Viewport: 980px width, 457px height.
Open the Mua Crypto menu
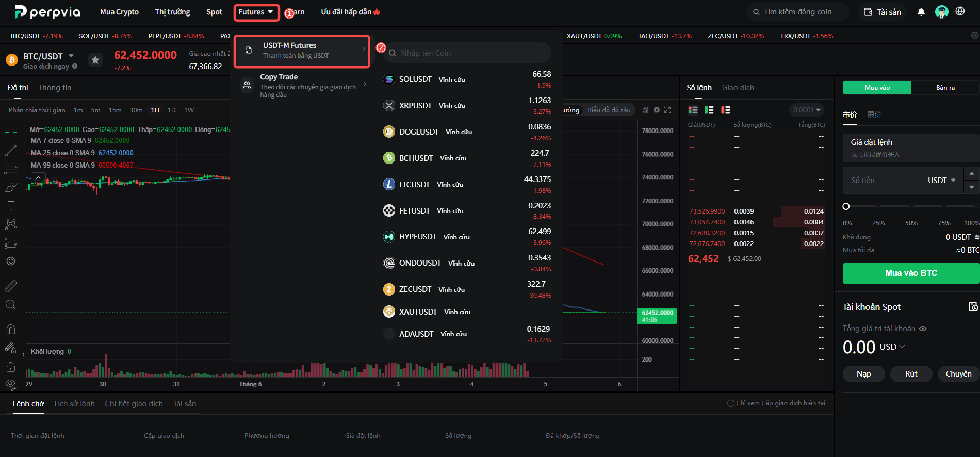tap(119, 12)
